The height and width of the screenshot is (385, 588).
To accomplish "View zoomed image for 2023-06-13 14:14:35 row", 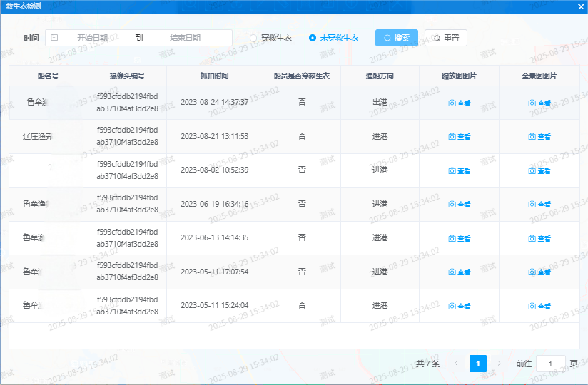I will (x=459, y=238).
